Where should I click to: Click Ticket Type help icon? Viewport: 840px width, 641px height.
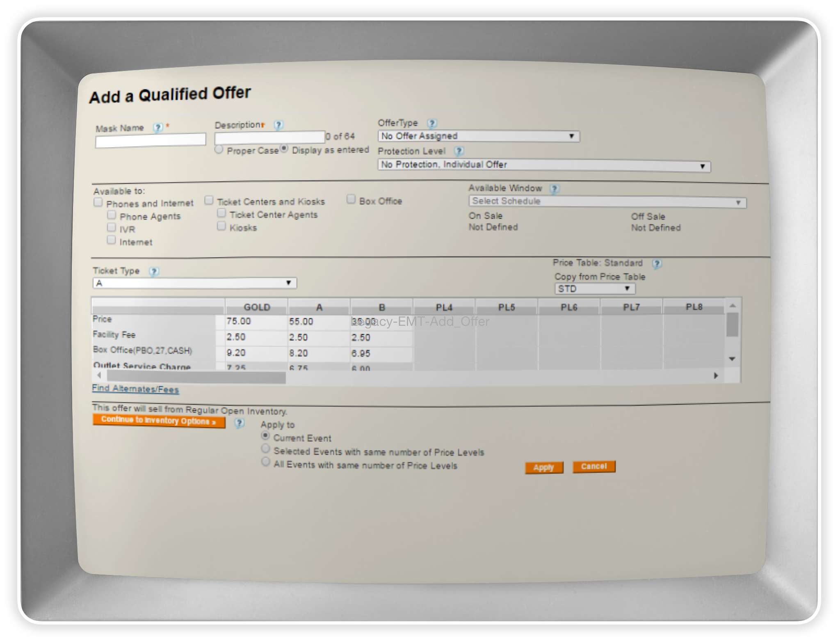coord(154,271)
